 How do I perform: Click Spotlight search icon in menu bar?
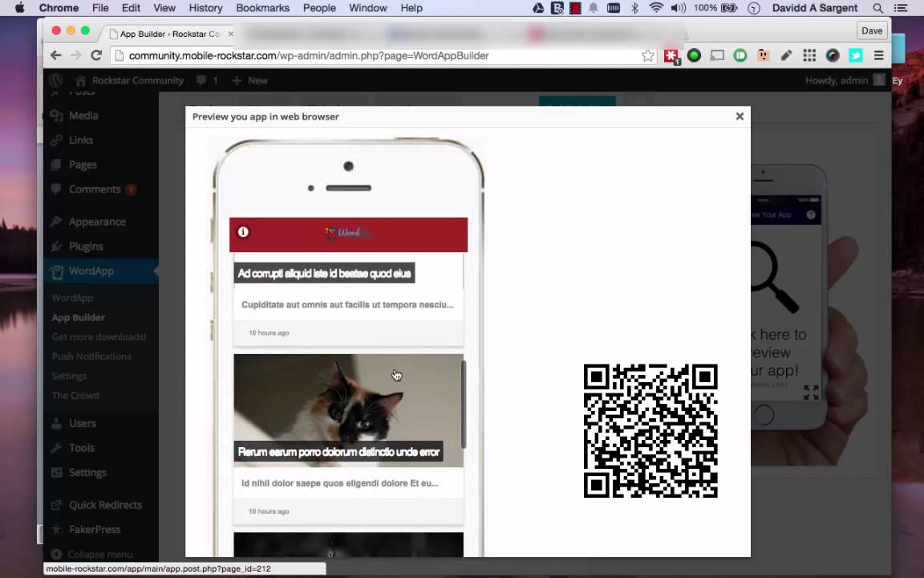877,8
